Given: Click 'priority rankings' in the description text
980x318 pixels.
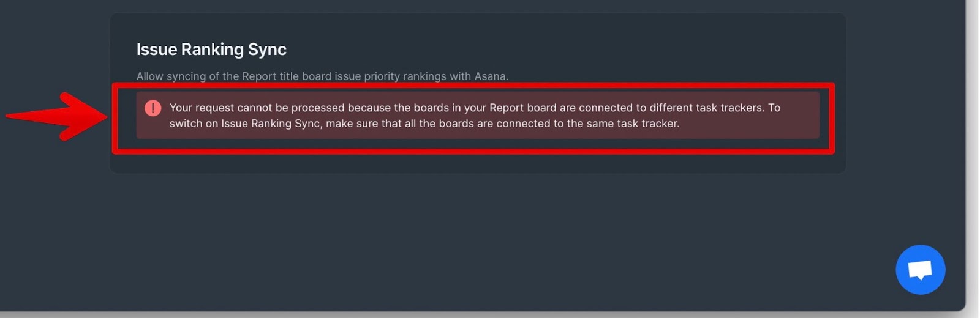Looking at the screenshot, I should [405, 76].
